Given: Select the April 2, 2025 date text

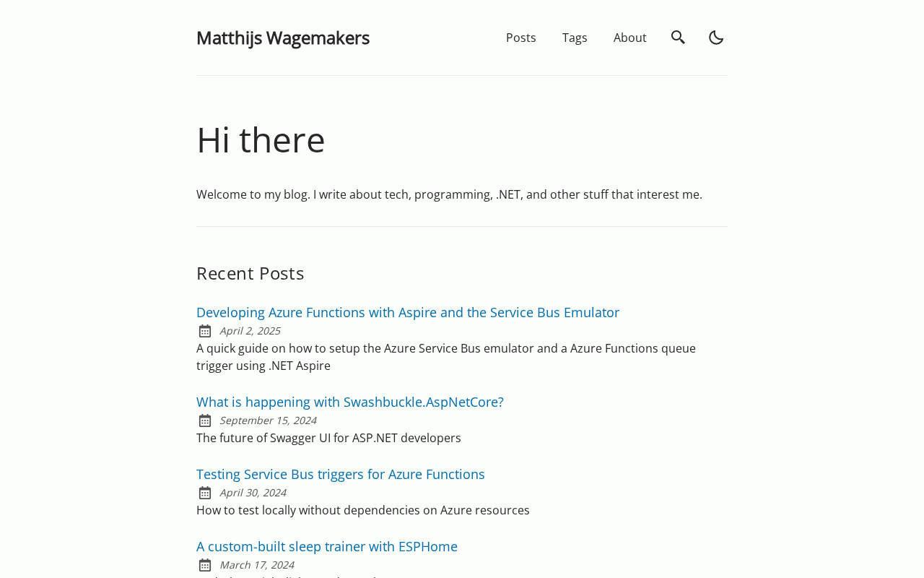Looking at the screenshot, I should [250, 331].
